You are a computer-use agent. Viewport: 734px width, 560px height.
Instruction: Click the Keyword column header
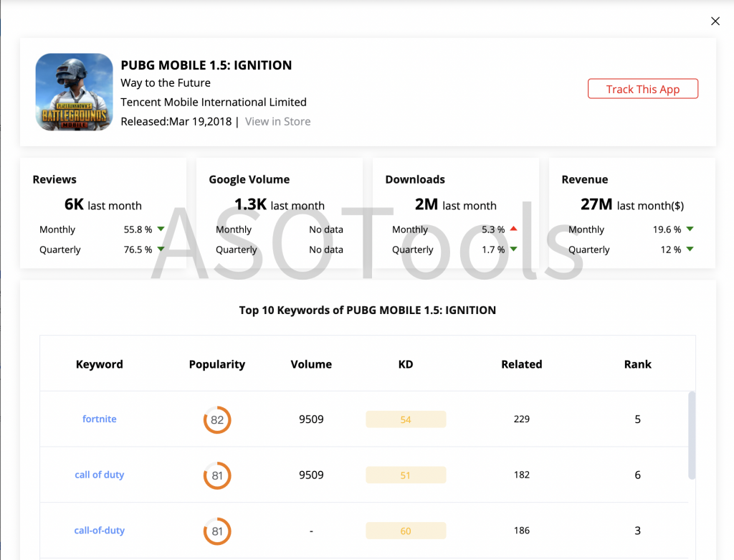(99, 364)
